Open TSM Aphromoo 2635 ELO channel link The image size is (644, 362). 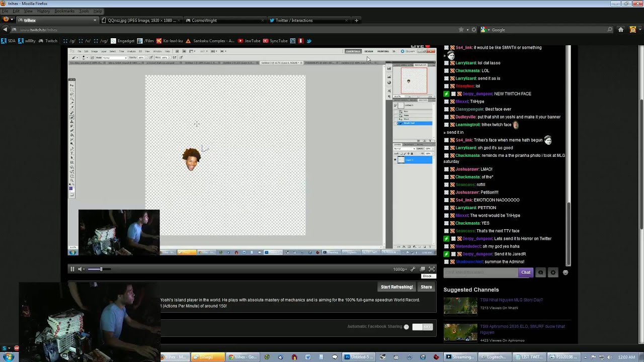pos(522,329)
